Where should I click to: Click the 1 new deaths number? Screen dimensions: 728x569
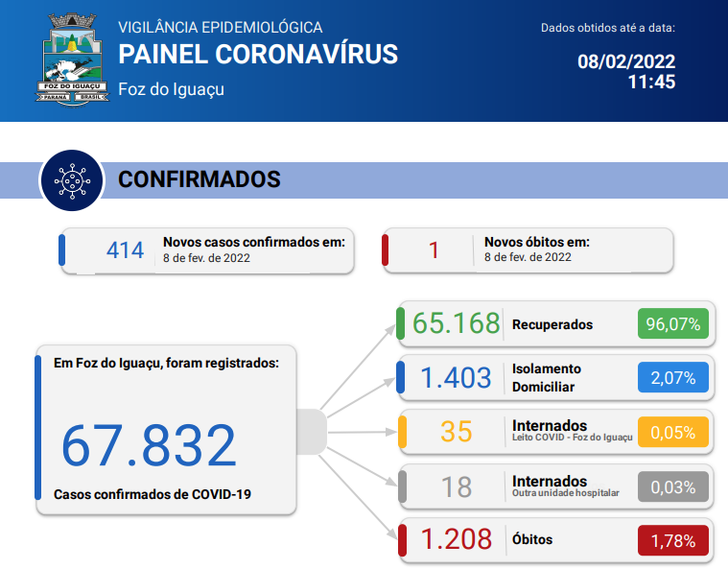434,250
